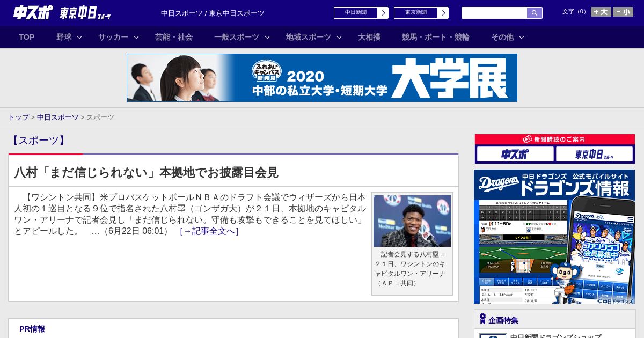Open the ドラゴンズ情報 mobile site ad
The height and width of the screenshot is (338, 644).
[x=554, y=237]
